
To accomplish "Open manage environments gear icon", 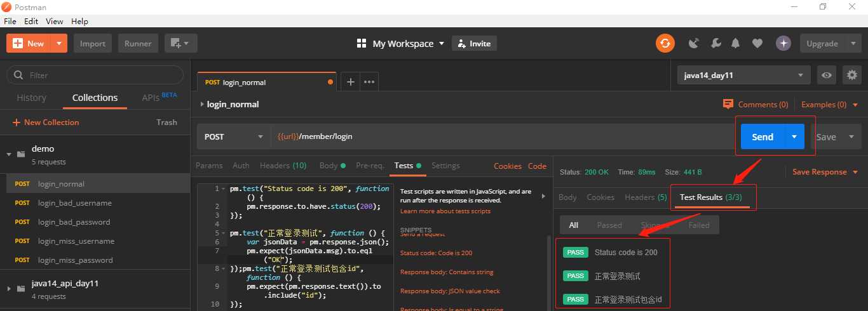I will (852, 75).
